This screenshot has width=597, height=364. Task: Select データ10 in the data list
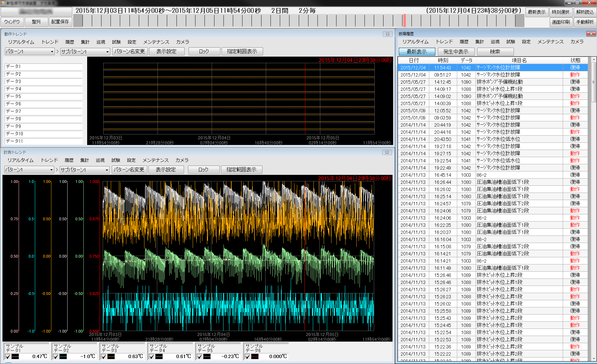(44, 134)
